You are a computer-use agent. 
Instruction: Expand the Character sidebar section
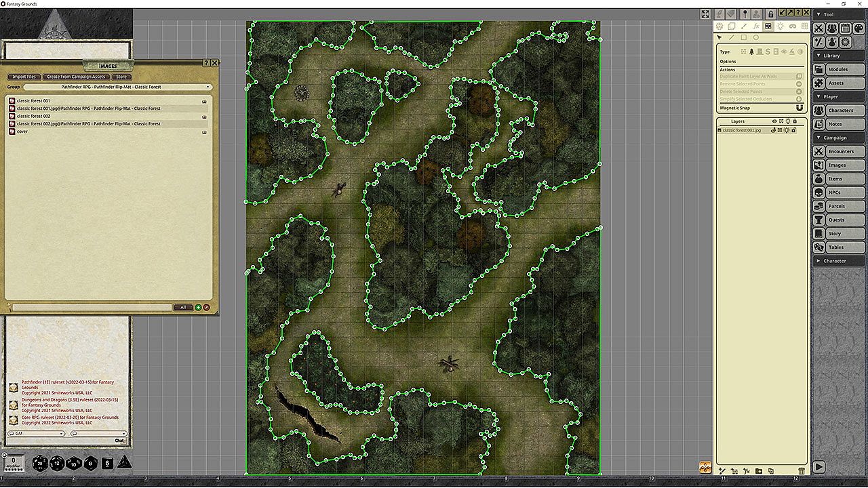point(840,261)
